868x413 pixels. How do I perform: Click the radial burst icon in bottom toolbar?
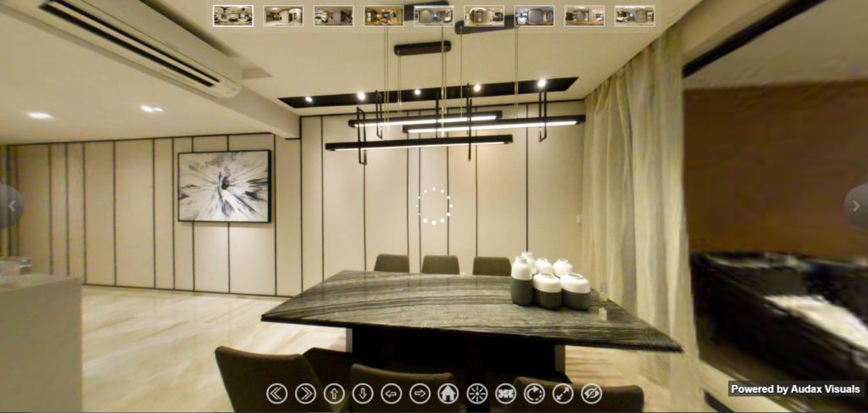click(477, 393)
